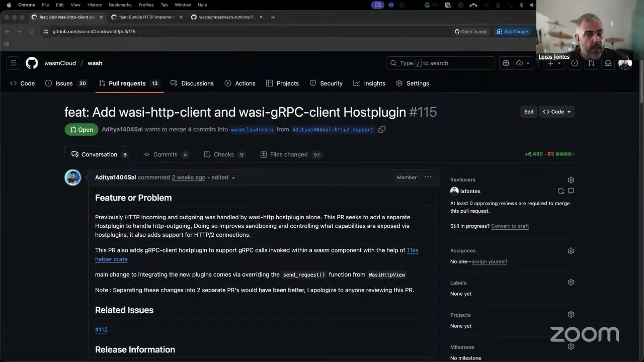
Task: Copy the head branch name icon
Action: pyautogui.click(x=382, y=129)
